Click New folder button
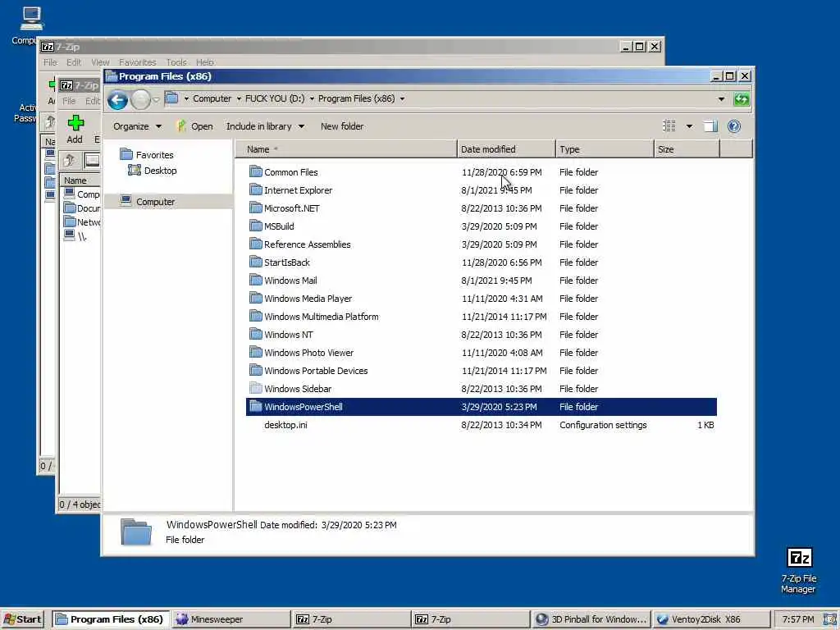840x630 pixels. (342, 126)
